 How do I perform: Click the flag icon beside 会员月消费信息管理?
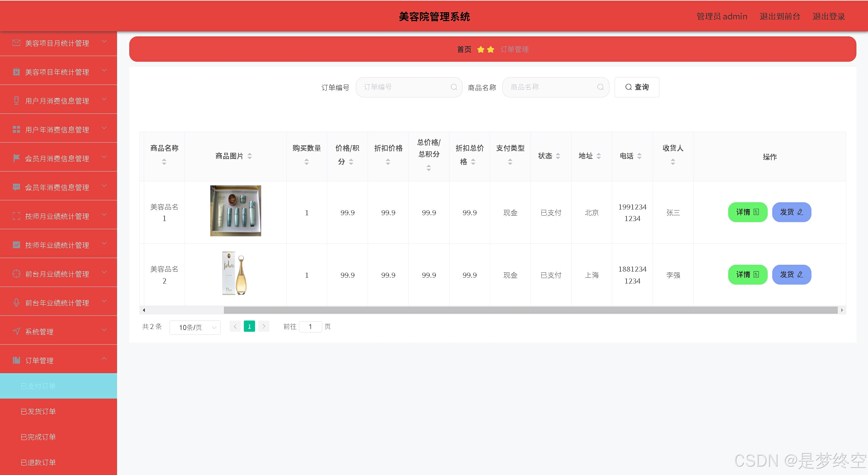(16, 158)
